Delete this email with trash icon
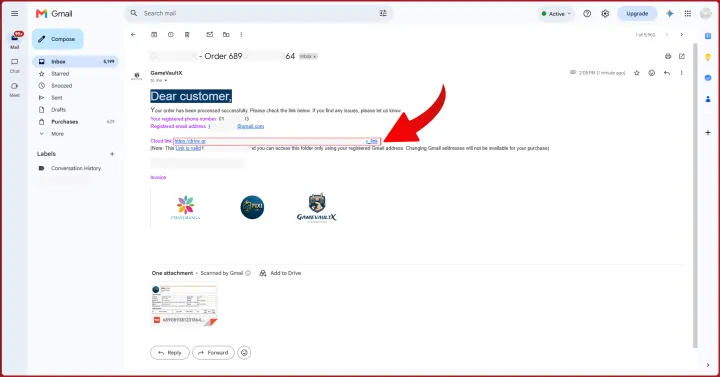 coord(187,34)
